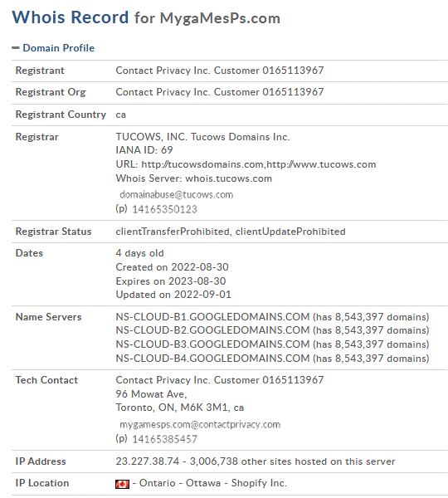Open NS-CLOUD-B2.GOOGLEDOMAINS.COM name server
This screenshot has width=448, height=498.
click(x=212, y=330)
